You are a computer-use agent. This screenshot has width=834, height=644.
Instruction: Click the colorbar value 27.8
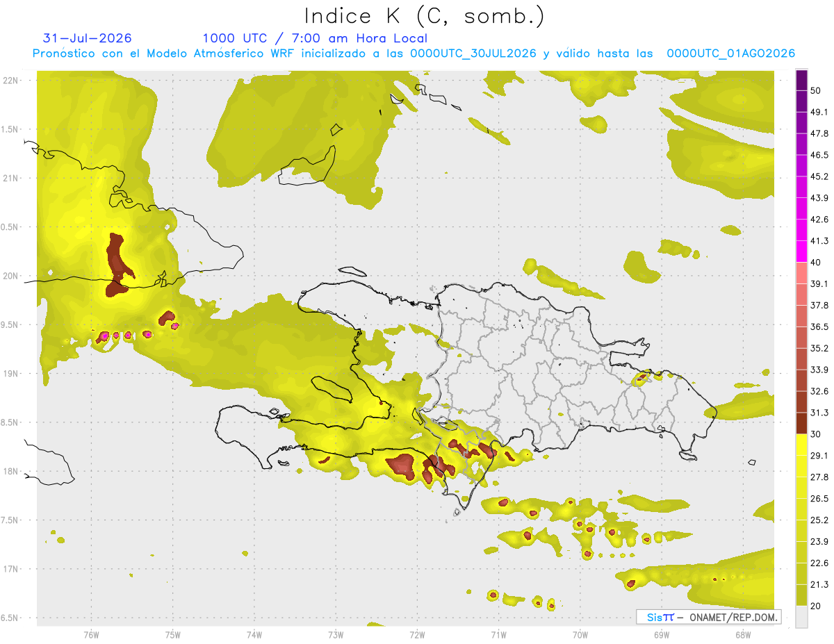click(x=819, y=477)
